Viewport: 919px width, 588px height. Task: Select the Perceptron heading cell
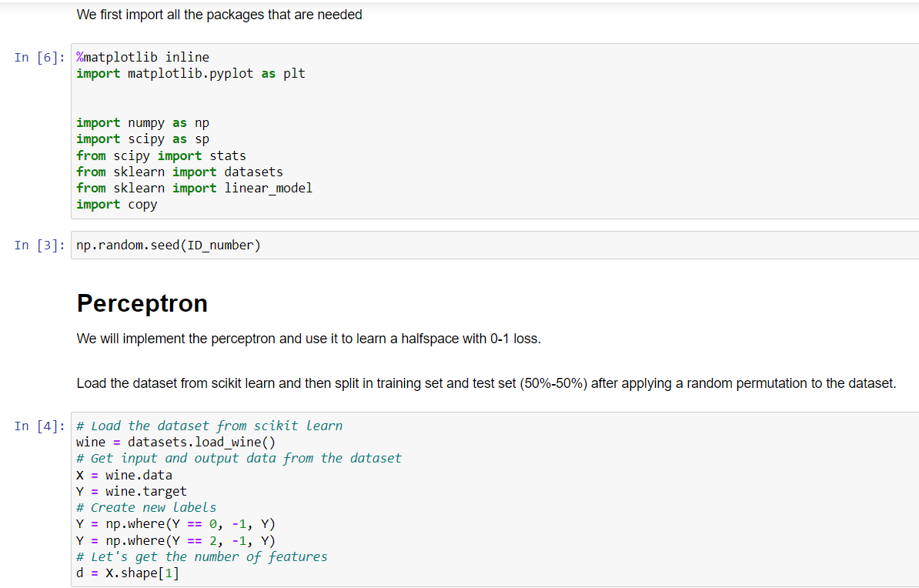click(x=142, y=303)
